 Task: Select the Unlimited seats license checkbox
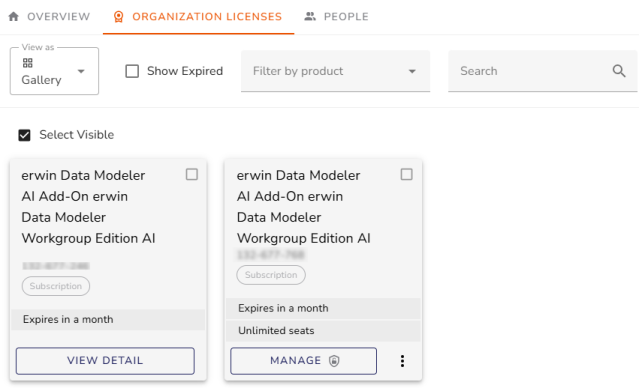point(407,174)
